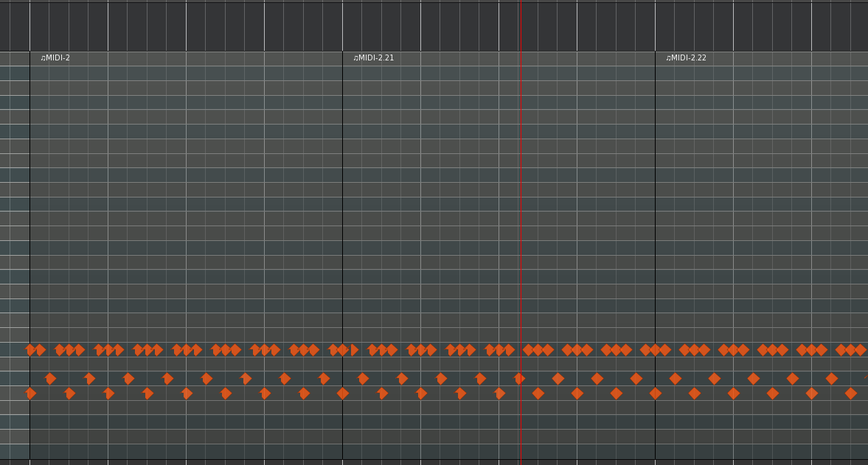
Task: Click the MIDI-2 region name label
Action: [x=55, y=58]
